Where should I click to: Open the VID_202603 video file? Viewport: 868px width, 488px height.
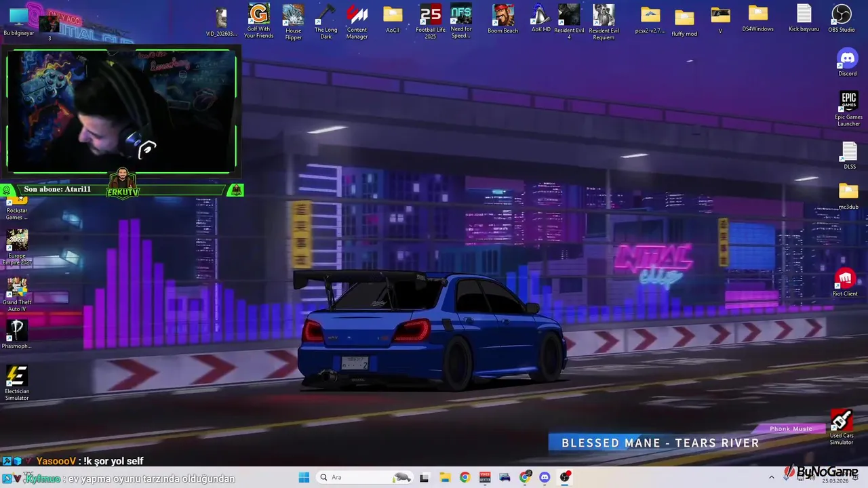click(x=221, y=22)
